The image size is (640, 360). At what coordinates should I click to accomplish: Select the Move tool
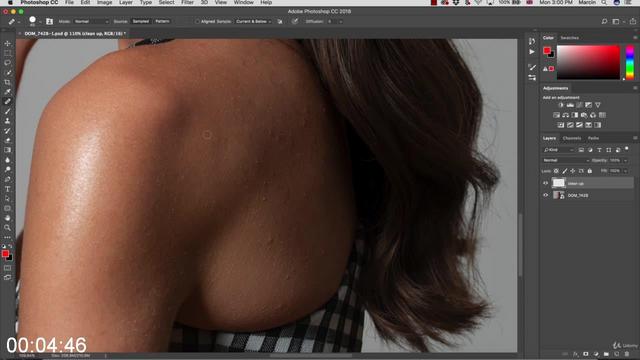click(x=7, y=43)
